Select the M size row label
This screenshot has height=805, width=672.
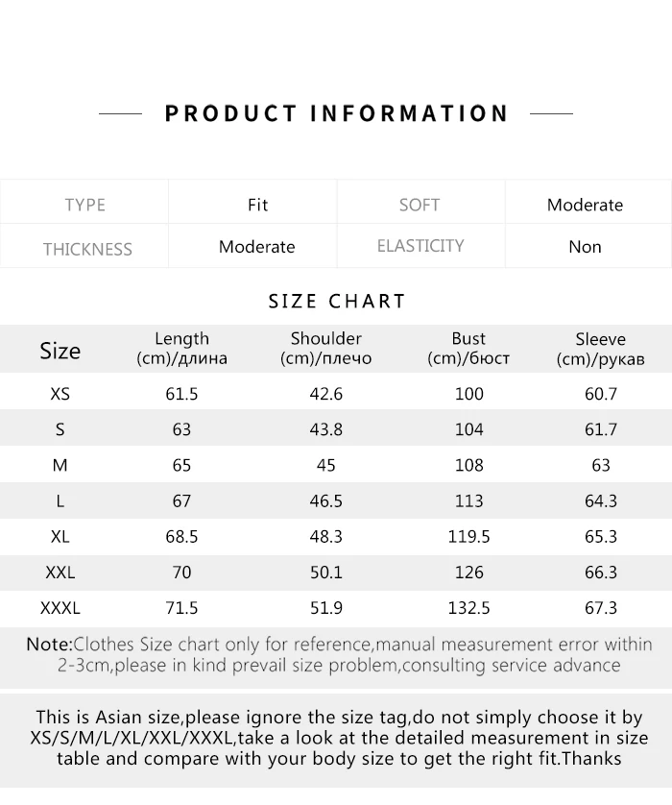[60, 465]
